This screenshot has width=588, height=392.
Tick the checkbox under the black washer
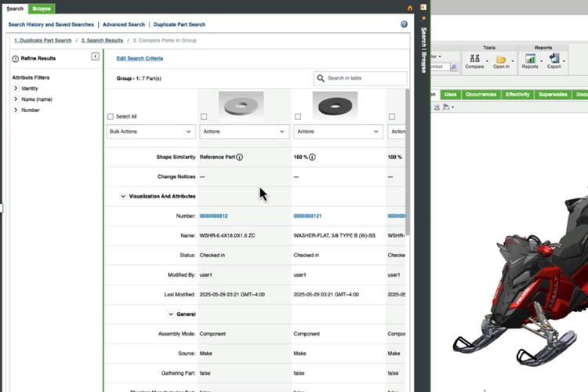click(298, 117)
